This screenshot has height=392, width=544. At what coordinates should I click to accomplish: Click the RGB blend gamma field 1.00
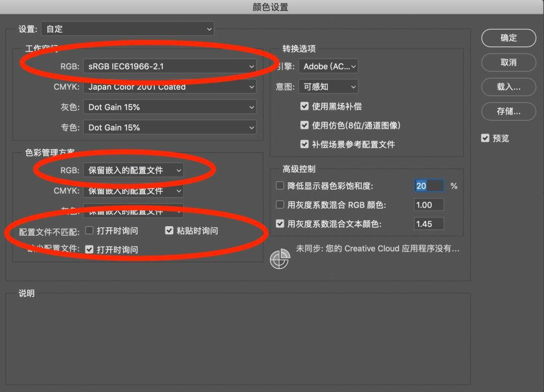coord(429,205)
